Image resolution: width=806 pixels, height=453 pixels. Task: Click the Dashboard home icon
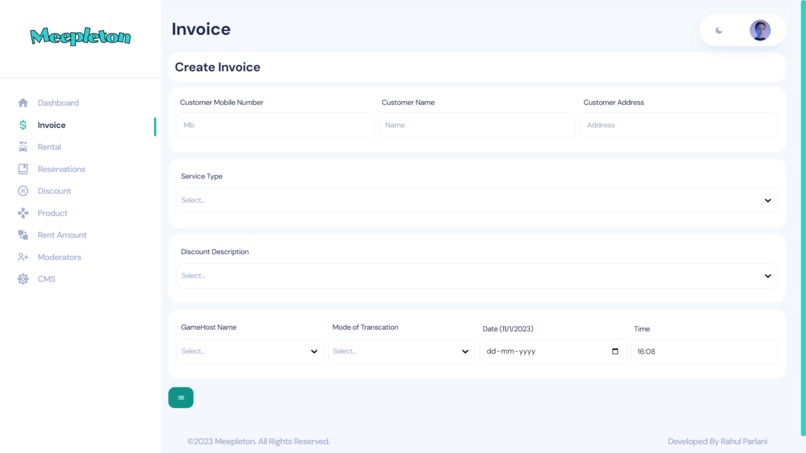(23, 103)
